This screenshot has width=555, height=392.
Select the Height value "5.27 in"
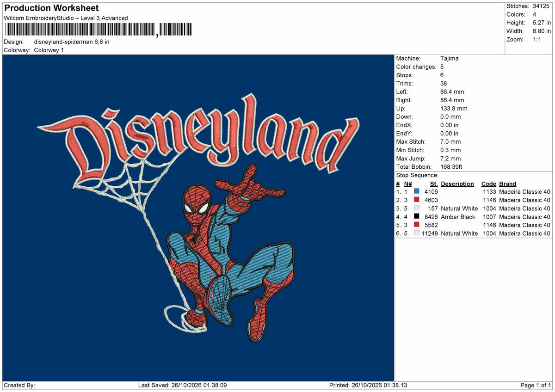point(542,23)
